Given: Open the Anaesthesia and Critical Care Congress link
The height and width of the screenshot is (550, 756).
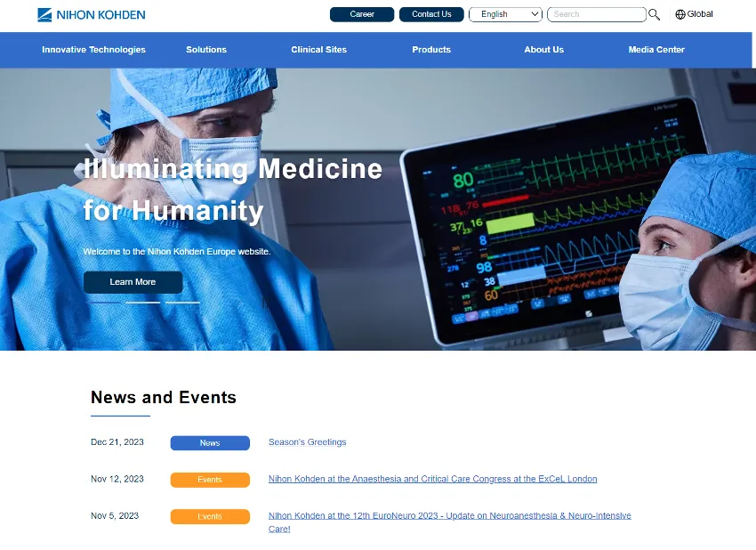Looking at the screenshot, I should click(x=432, y=479).
